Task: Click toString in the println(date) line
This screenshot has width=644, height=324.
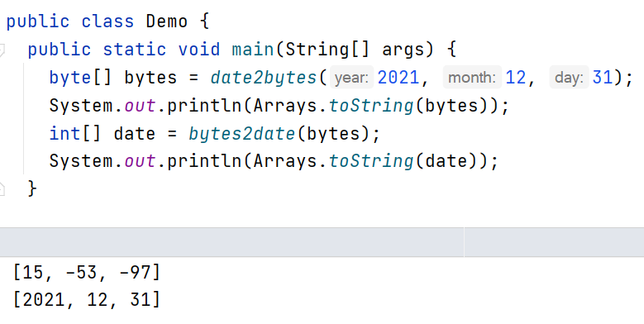Action: pos(371,161)
